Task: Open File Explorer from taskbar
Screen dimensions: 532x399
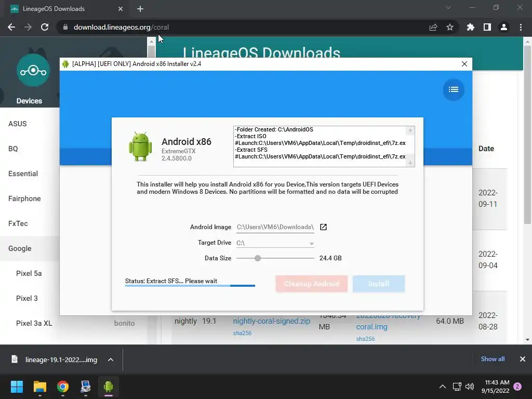Action: pos(39,387)
